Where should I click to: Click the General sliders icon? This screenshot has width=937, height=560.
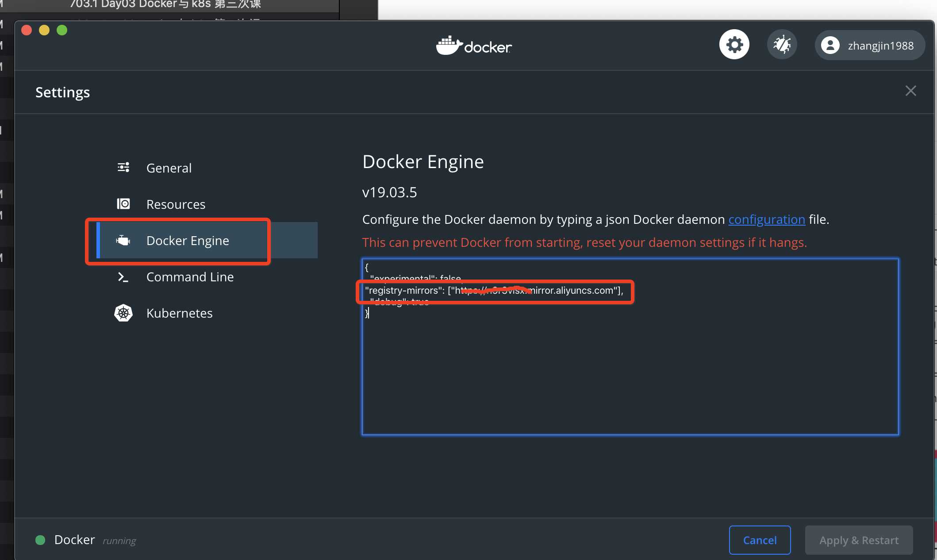point(123,168)
